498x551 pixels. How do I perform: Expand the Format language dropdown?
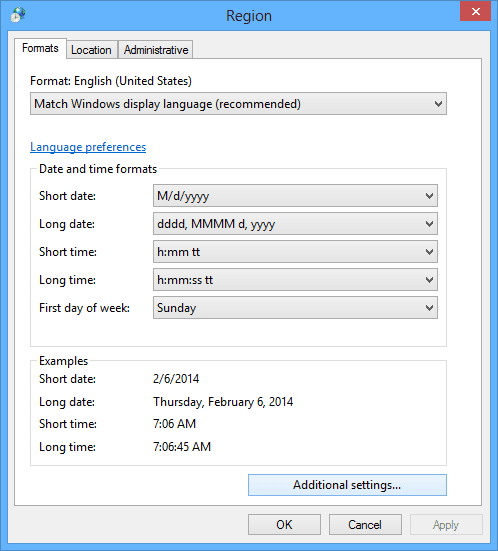[238, 104]
